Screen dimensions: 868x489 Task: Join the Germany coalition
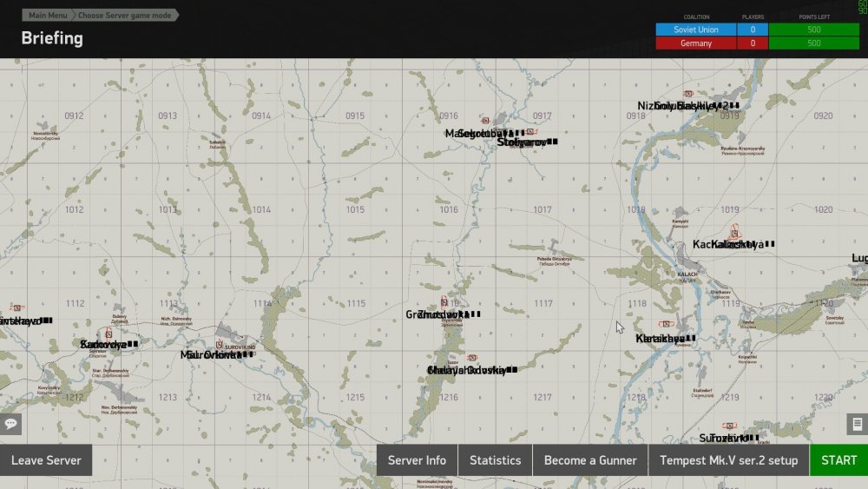click(x=696, y=43)
